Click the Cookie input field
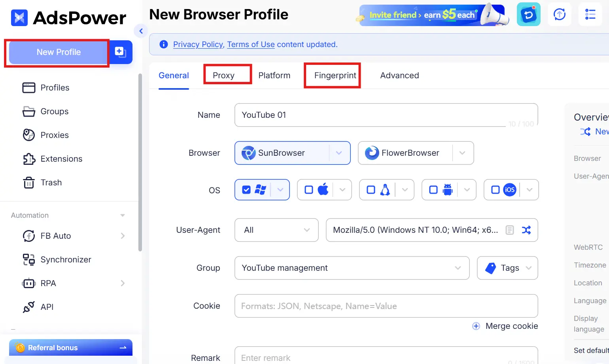The image size is (609, 364). (x=386, y=306)
